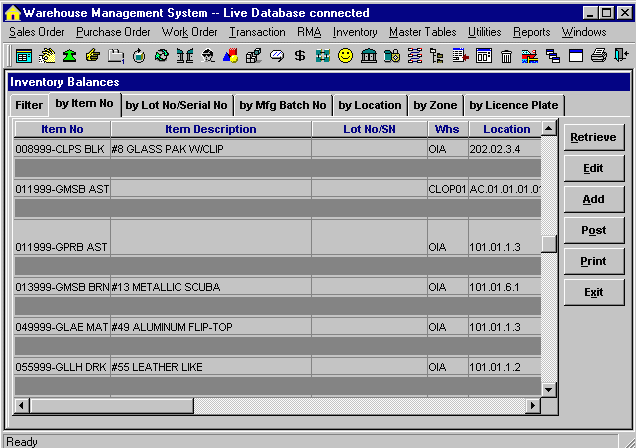
Task: Click the vertical scrollbar down arrow
Action: click(x=548, y=389)
